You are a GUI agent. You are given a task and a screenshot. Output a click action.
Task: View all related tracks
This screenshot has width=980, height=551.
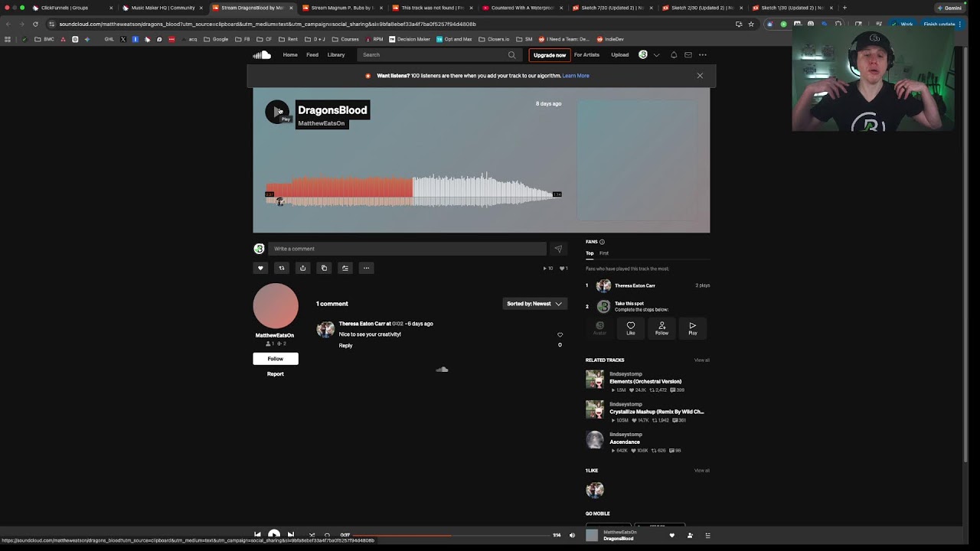tap(702, 360)
